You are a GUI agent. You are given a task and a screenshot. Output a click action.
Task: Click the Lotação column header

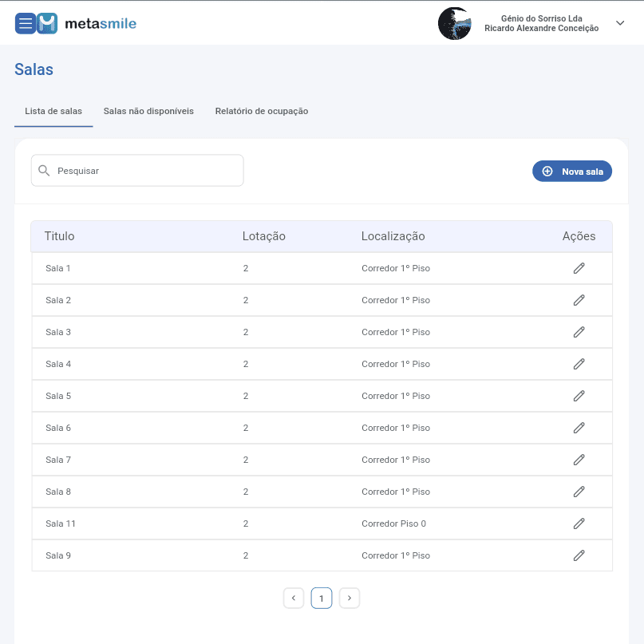(263, 236)
